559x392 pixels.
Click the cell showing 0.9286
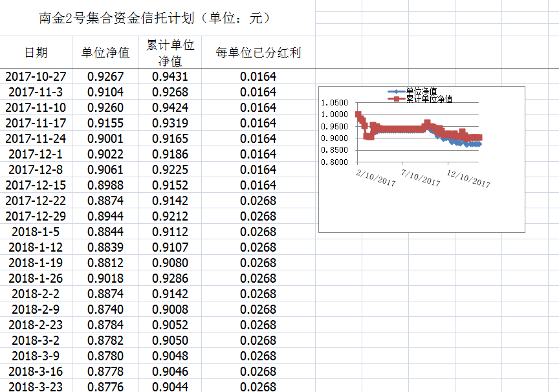170,278
